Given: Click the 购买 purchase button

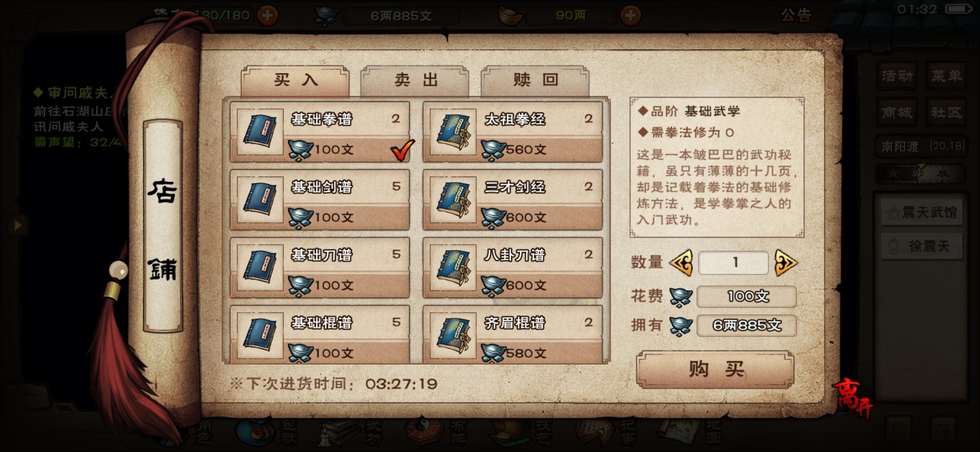Looking at the screenshot, I should [715, 369].
